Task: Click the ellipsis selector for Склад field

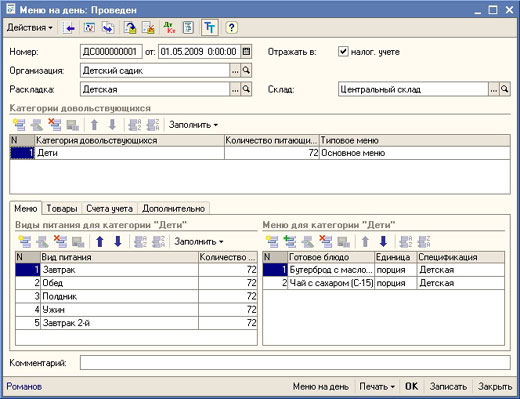Action: 494,90
